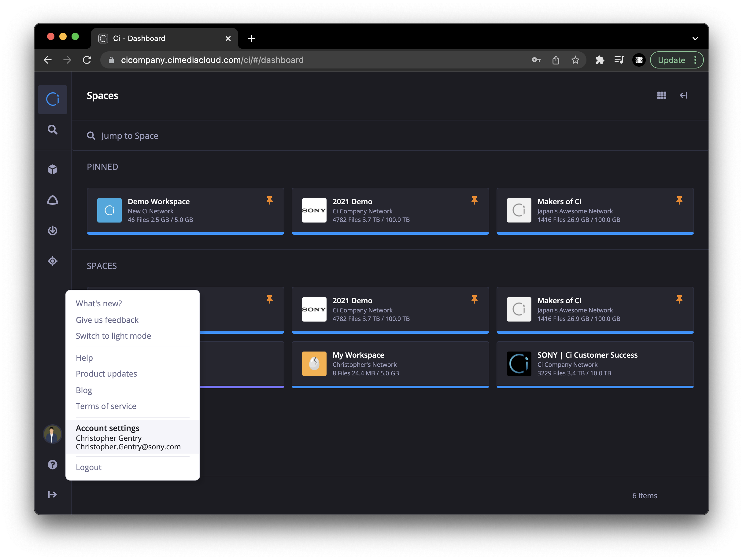The height and width of the screenshot is (560, 743).
Task: Click storage bar under My Workspace
Action: point(390,387)
